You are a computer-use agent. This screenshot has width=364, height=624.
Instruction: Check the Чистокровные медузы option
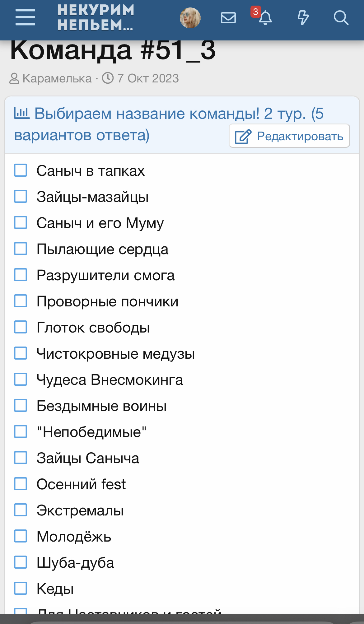21,353
